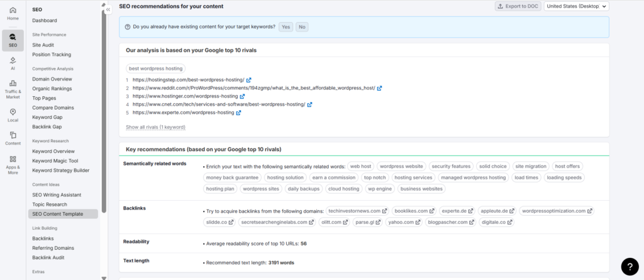Open booklikes.com external link icon
The height and width of the screenshot is (280, 644).
click(431, 211)
